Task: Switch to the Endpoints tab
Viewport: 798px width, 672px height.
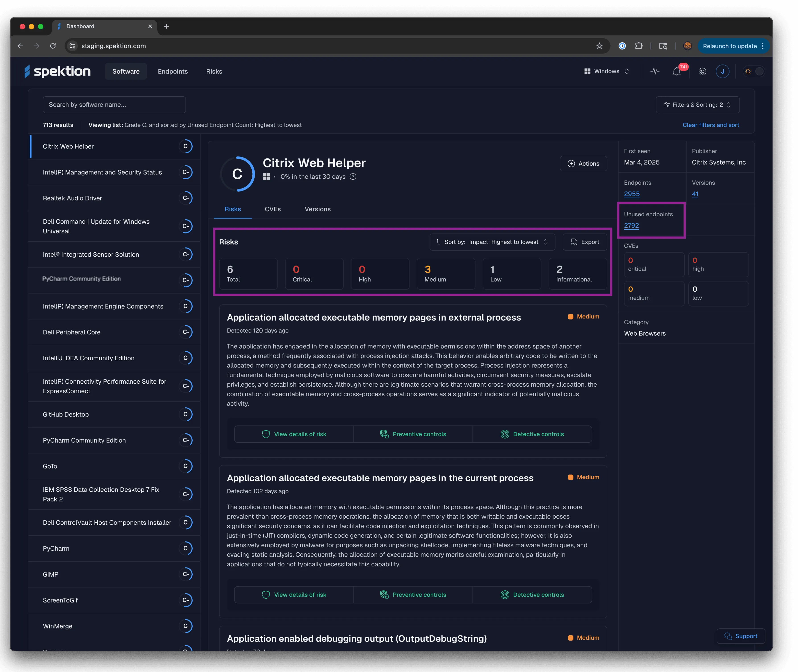Action: [x=173, y=71]
